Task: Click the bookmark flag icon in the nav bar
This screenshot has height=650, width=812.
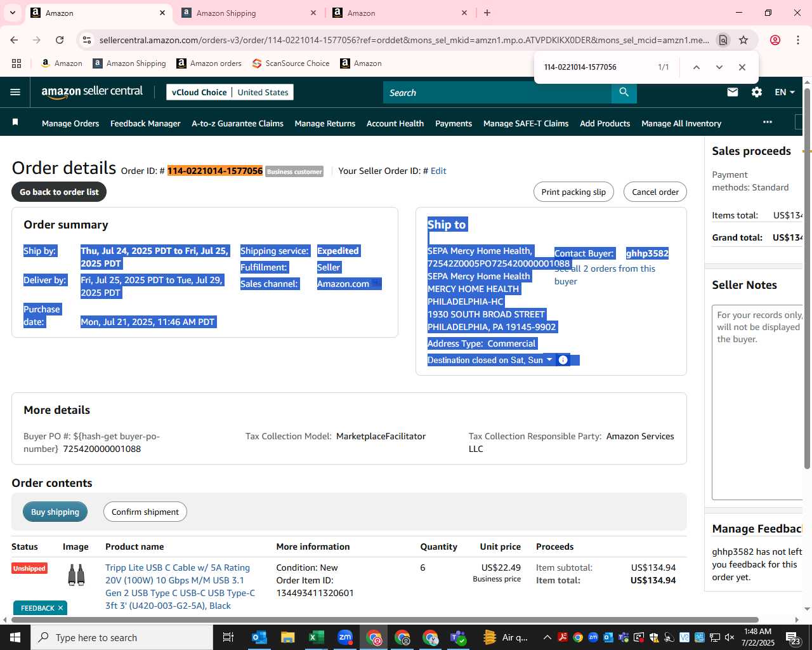Action: 15,122
